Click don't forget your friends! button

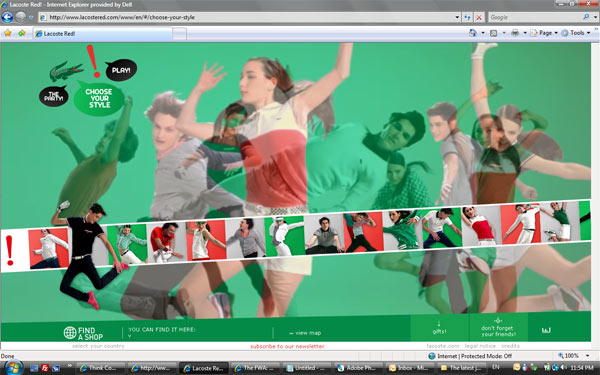(x=498, y=328)
